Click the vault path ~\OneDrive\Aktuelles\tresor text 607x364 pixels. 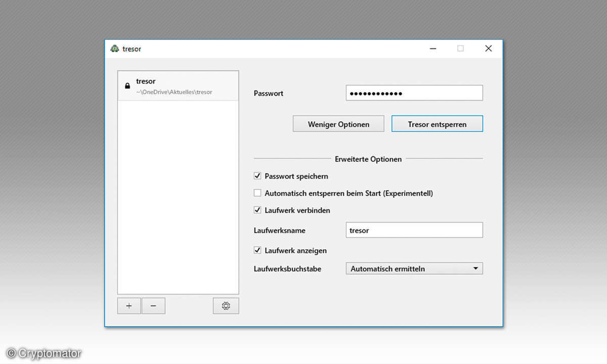(174, 92)
